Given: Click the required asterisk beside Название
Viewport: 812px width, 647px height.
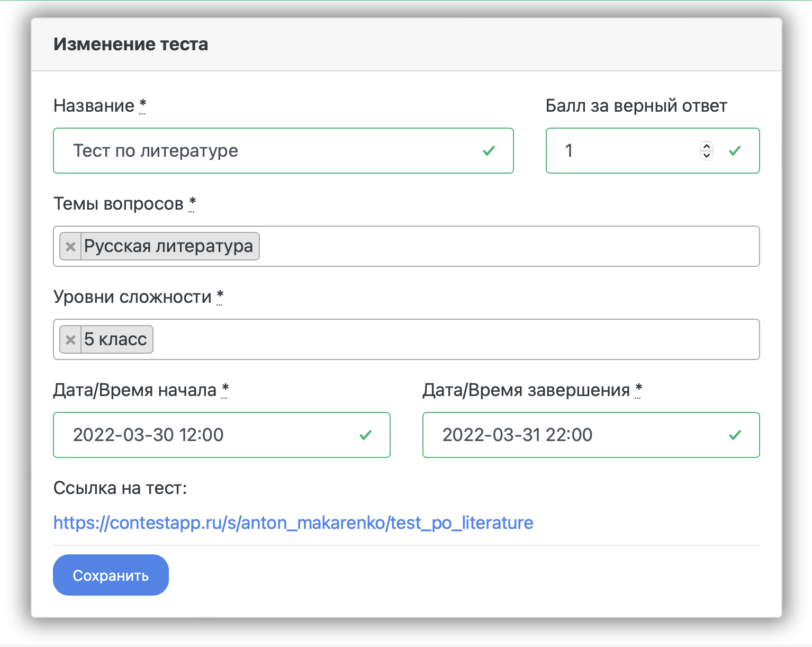Looking at the screenshot, I should [142, 104].
